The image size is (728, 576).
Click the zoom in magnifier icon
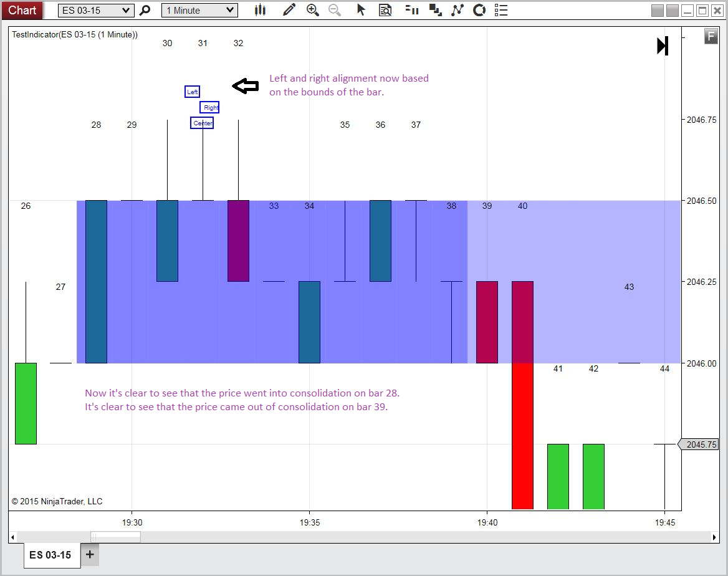313,10
